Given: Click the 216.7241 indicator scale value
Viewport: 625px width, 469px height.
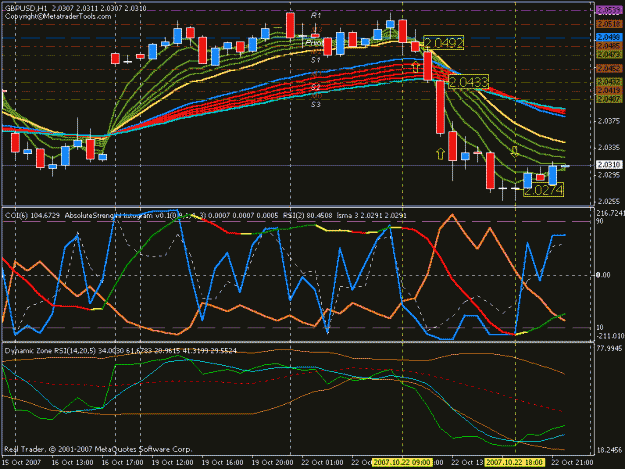Looking at the screenshot, I should (610, 213).
